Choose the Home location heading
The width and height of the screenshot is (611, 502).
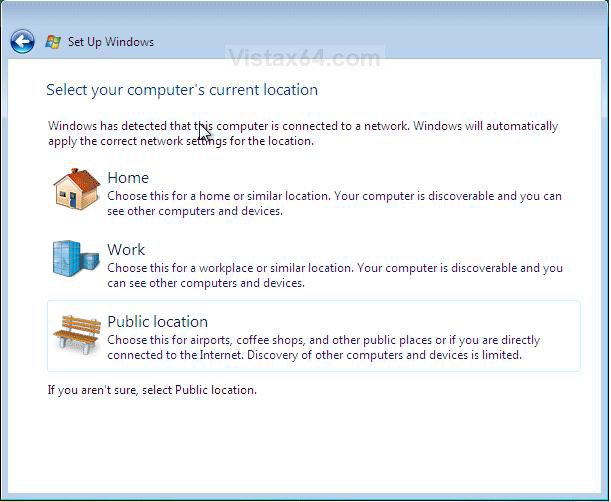128,178
